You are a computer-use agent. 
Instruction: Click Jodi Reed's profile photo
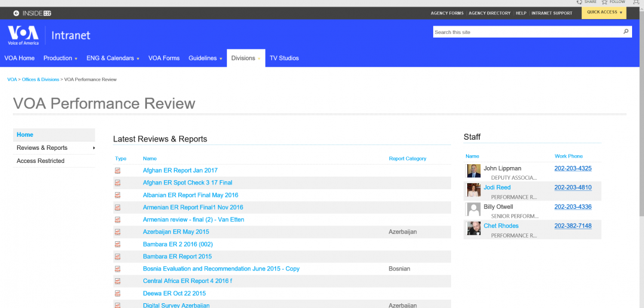coord(474,190)
